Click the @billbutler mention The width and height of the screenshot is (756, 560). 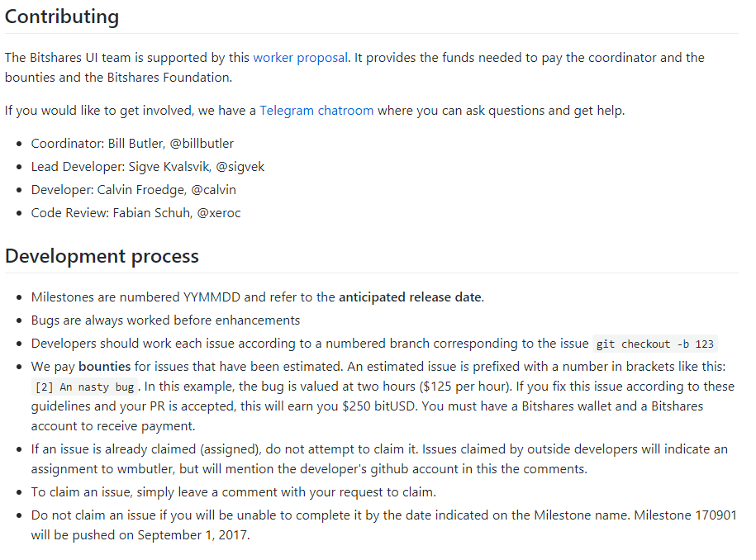pyautogui.click(x=202, y=144)
